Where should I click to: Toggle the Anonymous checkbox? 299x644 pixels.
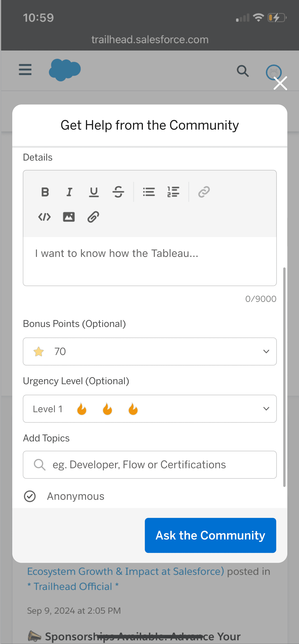coord(30,496)
